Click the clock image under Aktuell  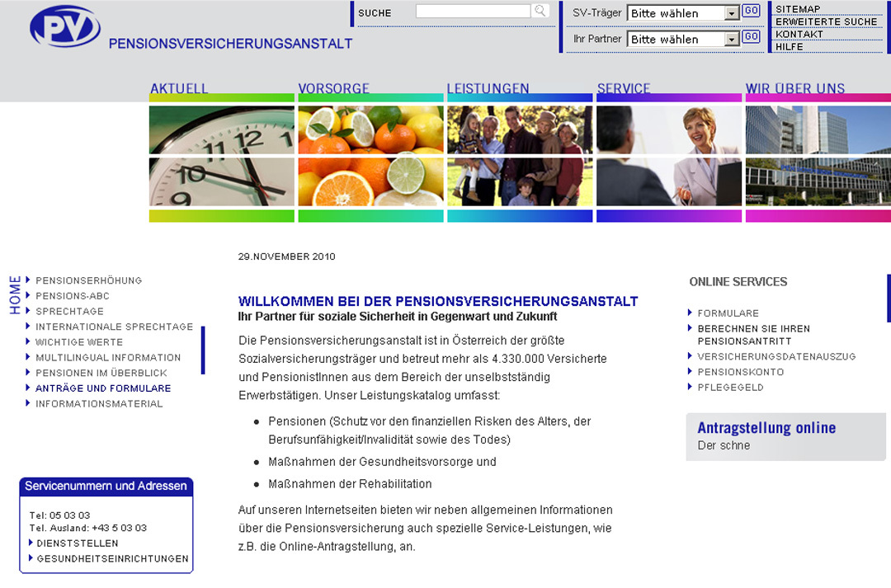221,157
